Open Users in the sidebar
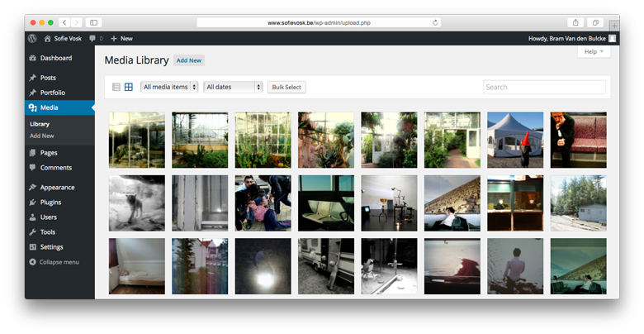 click(59, 217)
